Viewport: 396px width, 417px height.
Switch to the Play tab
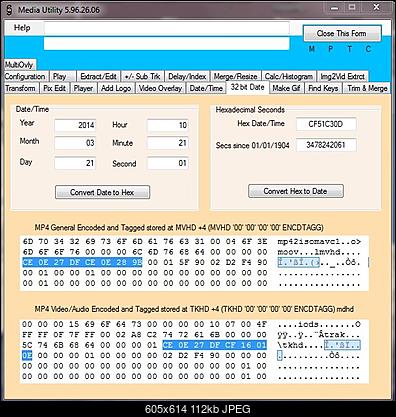pyautogui.click(x=63, y=76)
